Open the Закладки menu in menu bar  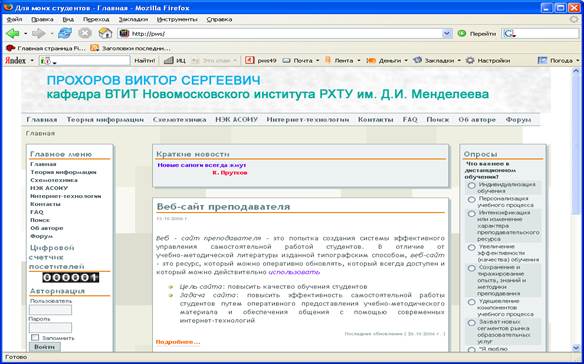point(133,19)
